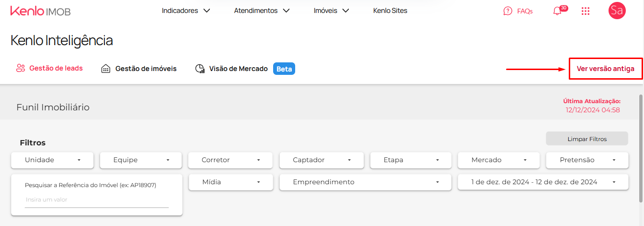The width and height of the screenshot is (644, 226).
Task: Expand the Corretor filter dropdown
Action: click(x=230, y=160)
